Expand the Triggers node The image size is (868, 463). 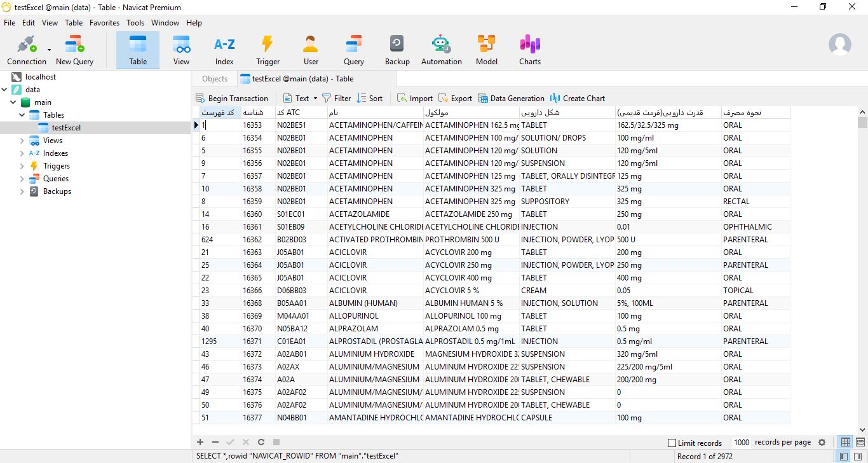pyautogui.click(x=22, y=166)
